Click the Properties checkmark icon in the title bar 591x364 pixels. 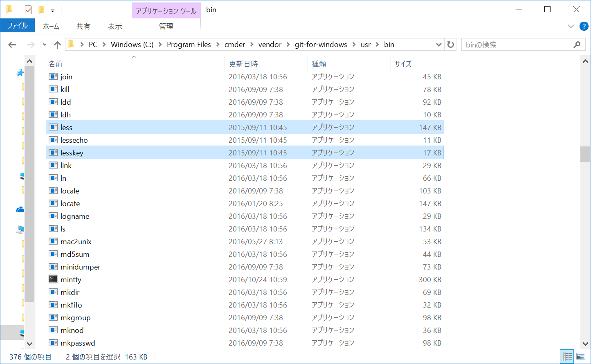(x=28, y=10)
